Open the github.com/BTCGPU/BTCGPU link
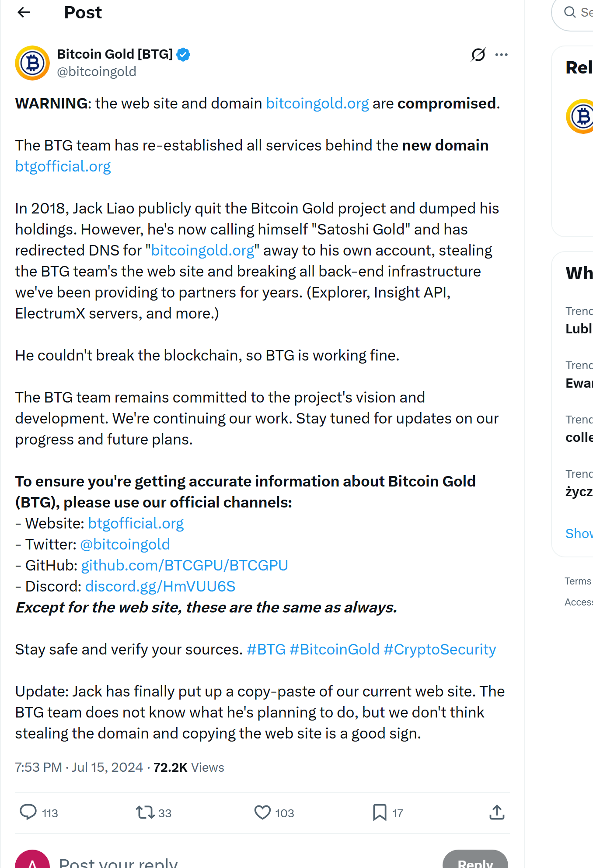 184,565
